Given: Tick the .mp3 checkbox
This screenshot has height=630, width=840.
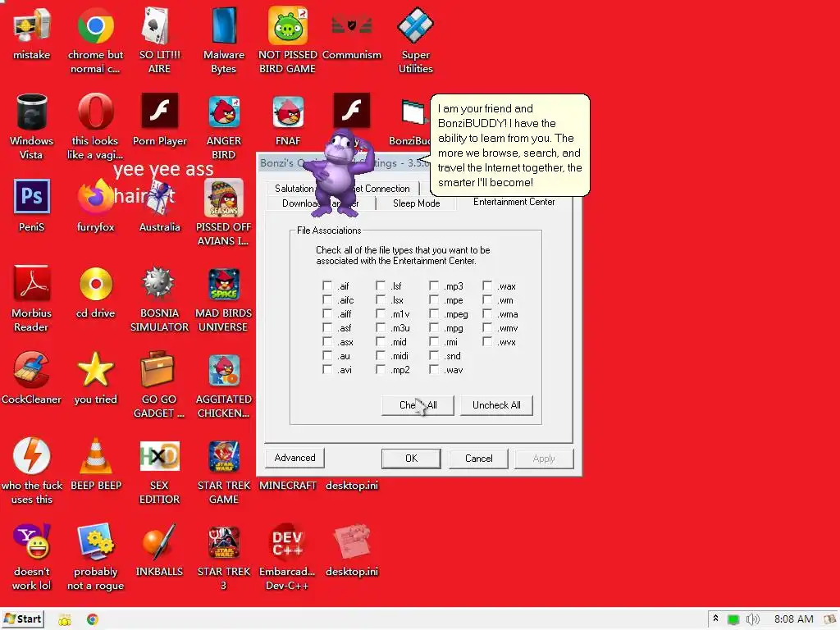Looking at the screenshot, I should click(434, 285).
